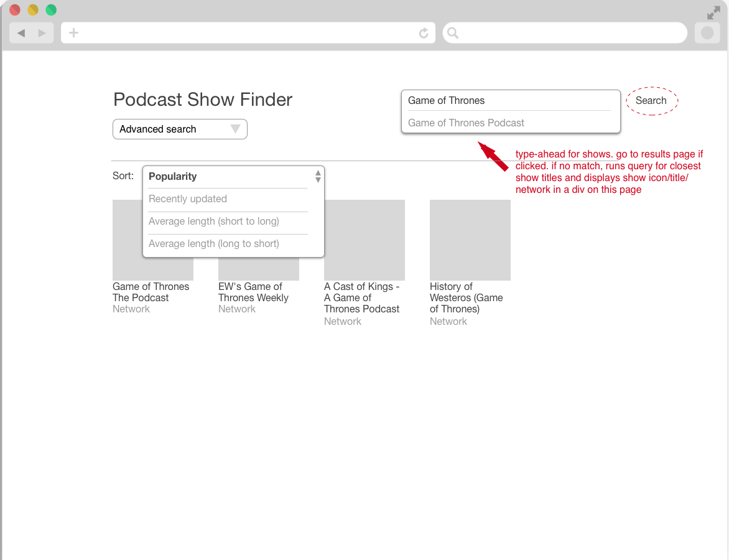Viewport: 729px width, 560px height.
Task: Click the Podcast Show Finder heading
Action: [203, 100]
